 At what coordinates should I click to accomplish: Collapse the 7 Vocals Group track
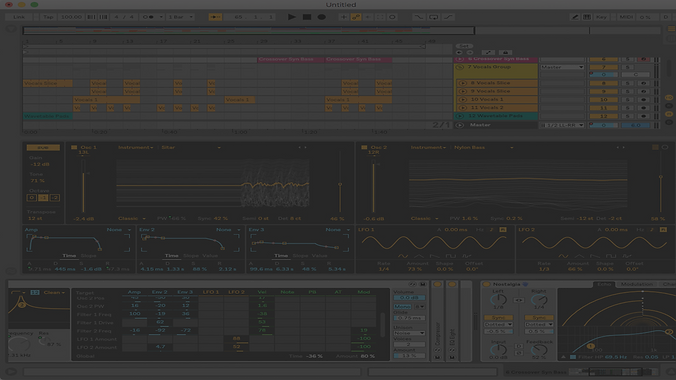click(x=460, y=67)
